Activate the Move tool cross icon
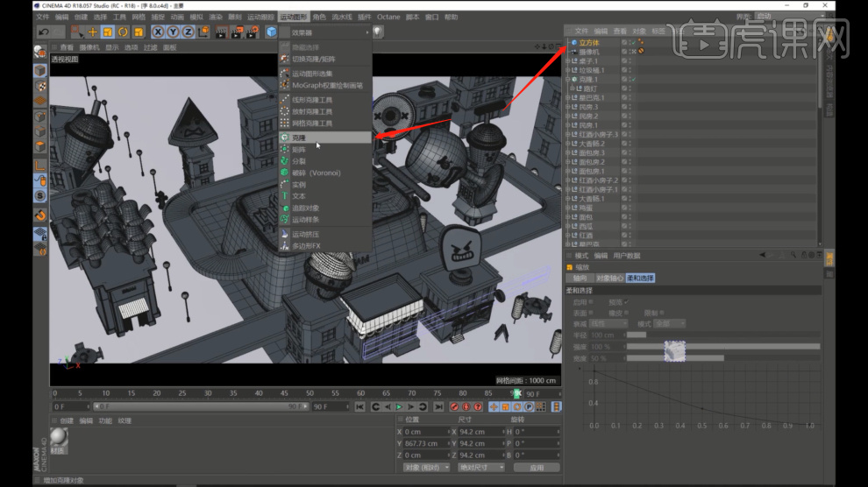The width and height of the screenshot is (868, 487). tap(92, 32)
